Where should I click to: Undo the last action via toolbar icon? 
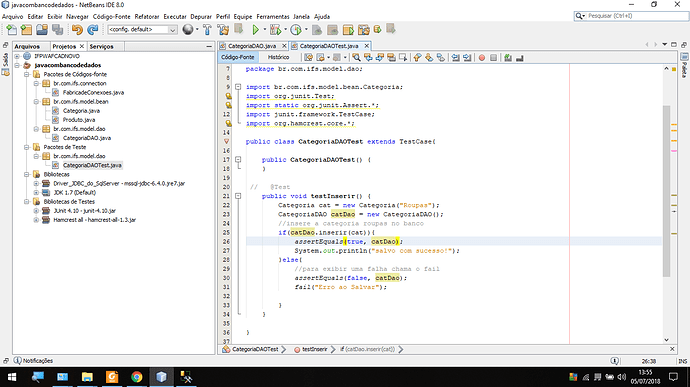77,30
